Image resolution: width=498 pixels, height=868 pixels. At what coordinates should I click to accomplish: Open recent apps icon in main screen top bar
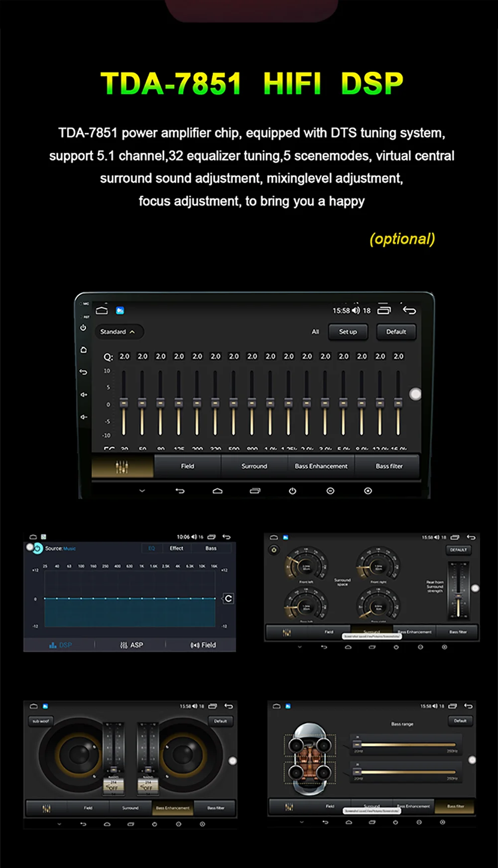(384, 310)
